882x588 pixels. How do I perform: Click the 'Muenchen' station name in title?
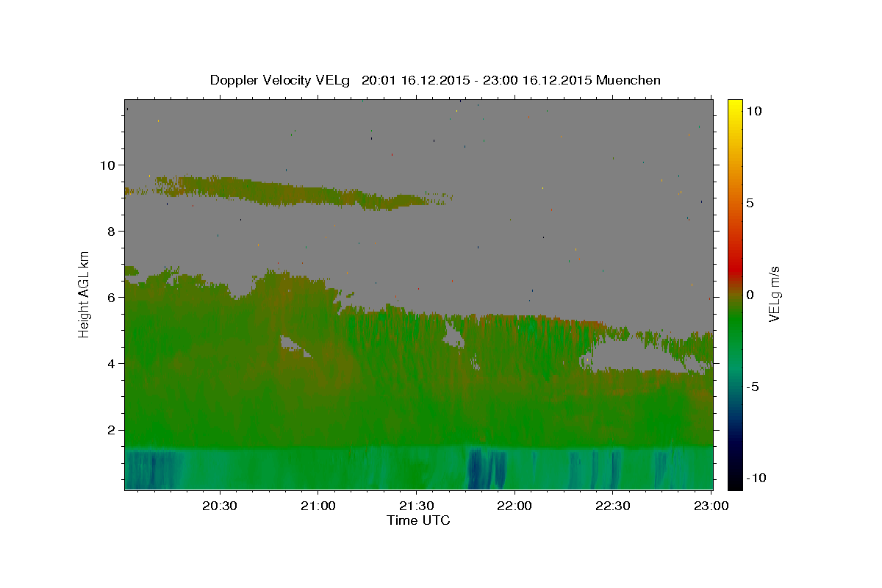[628, 80]
